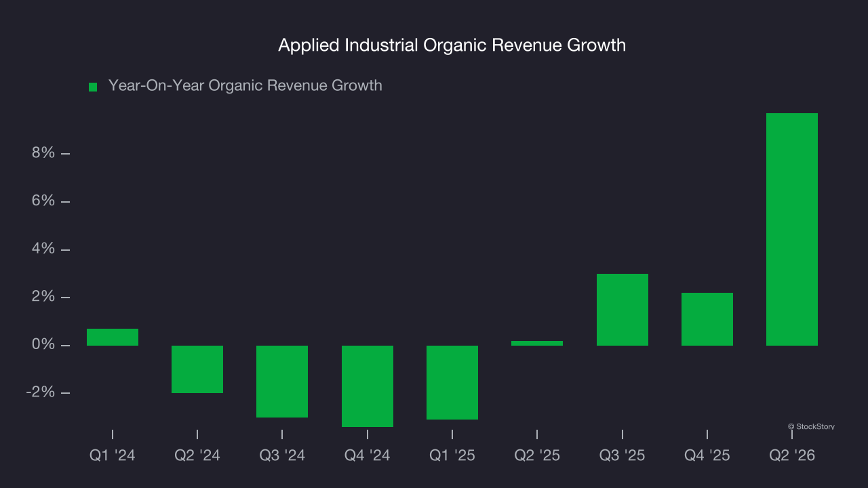Click the "4%" y-axis label
The width and height of the screenshot is (868, 488).
43,249
